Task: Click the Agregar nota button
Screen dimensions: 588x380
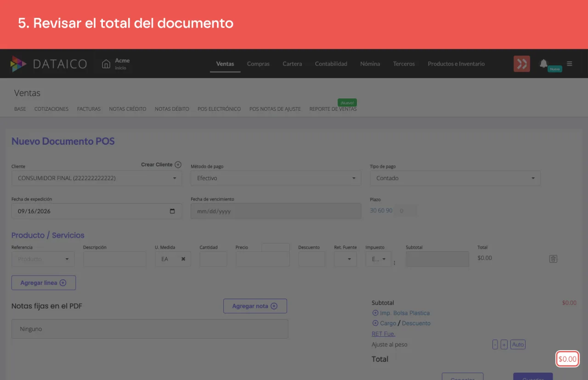Action: pos(255,306)
